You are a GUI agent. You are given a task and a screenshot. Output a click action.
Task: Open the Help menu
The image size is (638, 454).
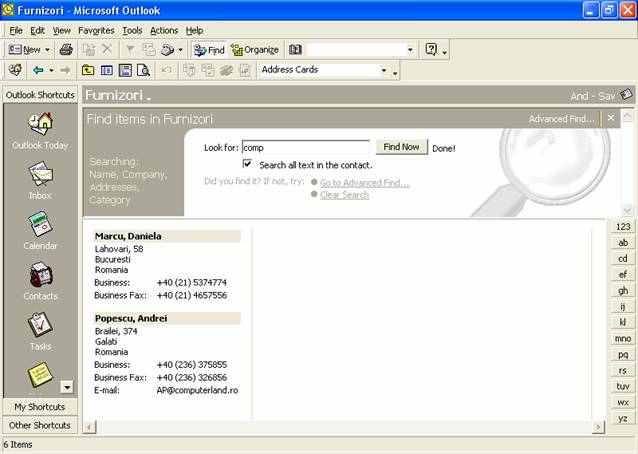point(194,31)
